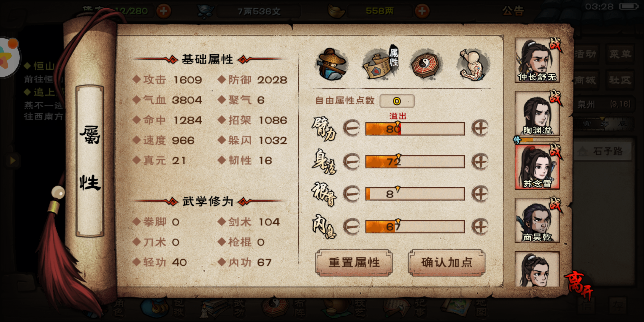This screenshot has height=322, width=644.
Task: Select character portrait 仲长舒无
Action: (537, 60)
